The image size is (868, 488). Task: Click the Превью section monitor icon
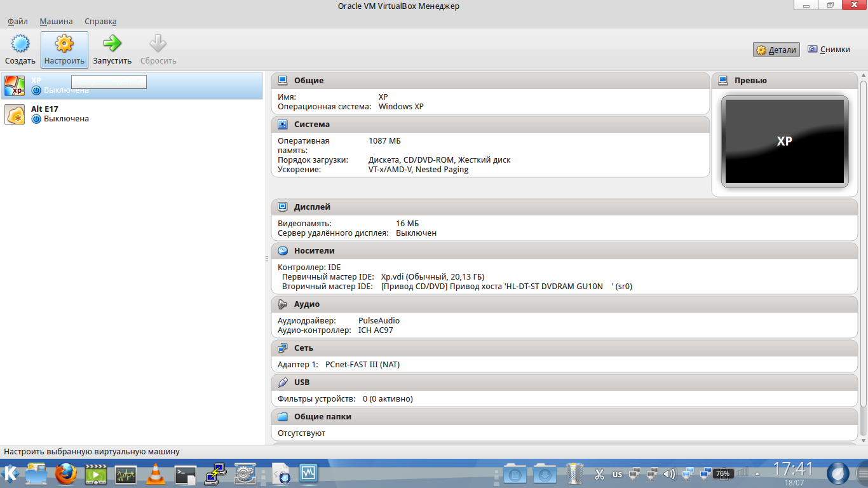(723, 81)
